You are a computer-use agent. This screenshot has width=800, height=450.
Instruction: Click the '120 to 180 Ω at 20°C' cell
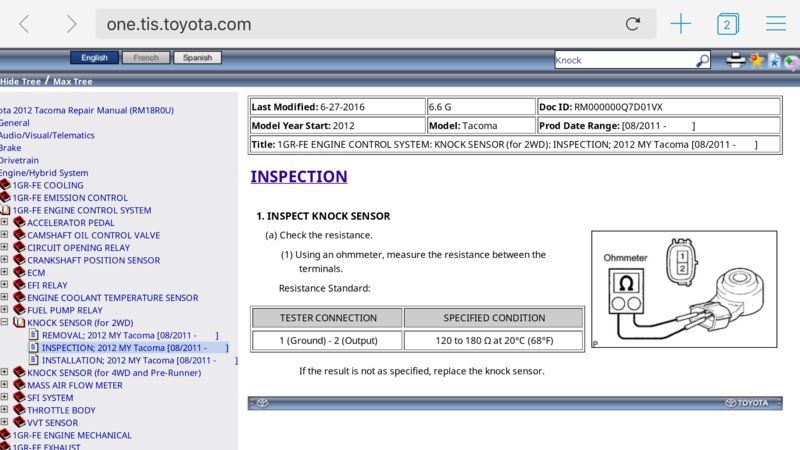[x=494, y=340]
